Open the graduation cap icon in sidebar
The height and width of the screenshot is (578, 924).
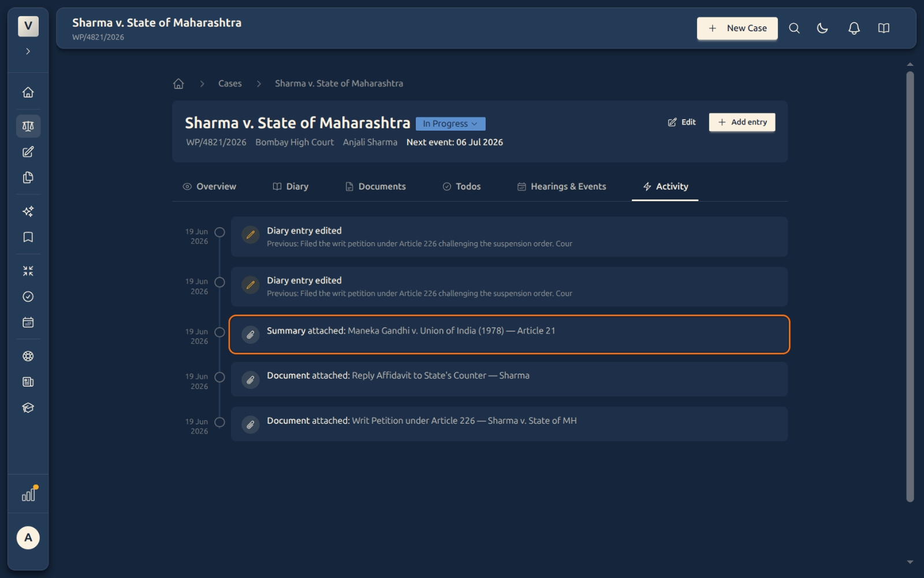click(28, 408)
